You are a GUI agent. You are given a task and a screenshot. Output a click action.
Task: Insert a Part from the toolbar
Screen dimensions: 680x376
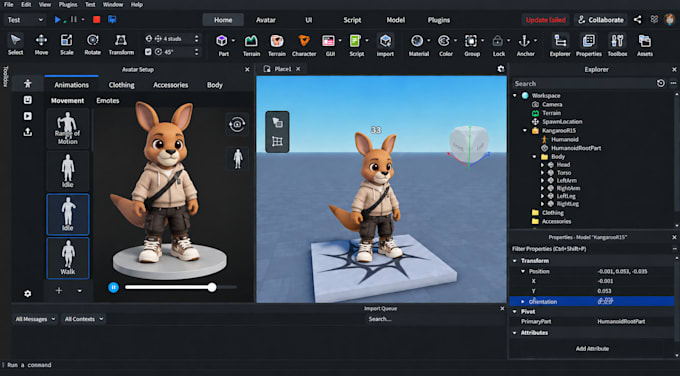(222, 45)
